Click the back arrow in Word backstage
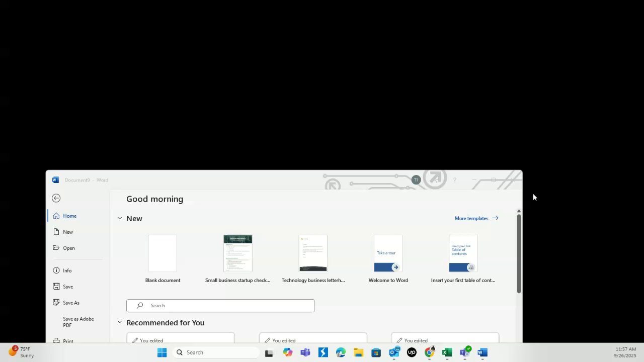Viewport: 644px width, 362px height. tap(56, 198)
